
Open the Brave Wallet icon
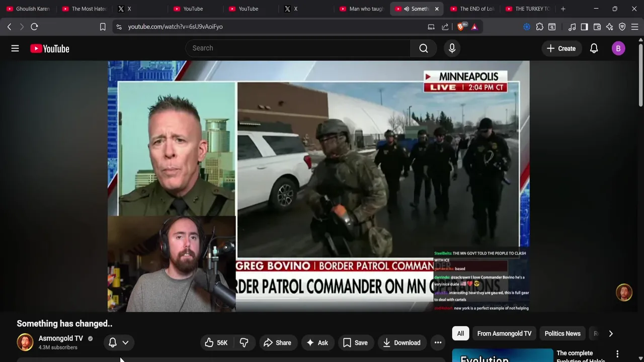(x=597, y=27)
